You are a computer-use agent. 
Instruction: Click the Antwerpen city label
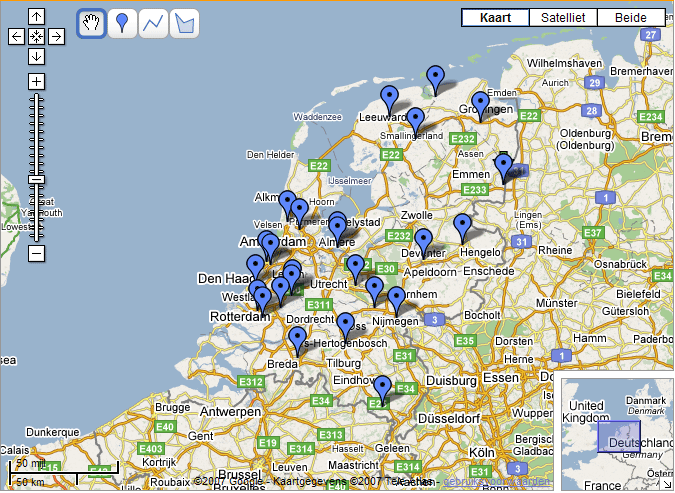[230, 412]
